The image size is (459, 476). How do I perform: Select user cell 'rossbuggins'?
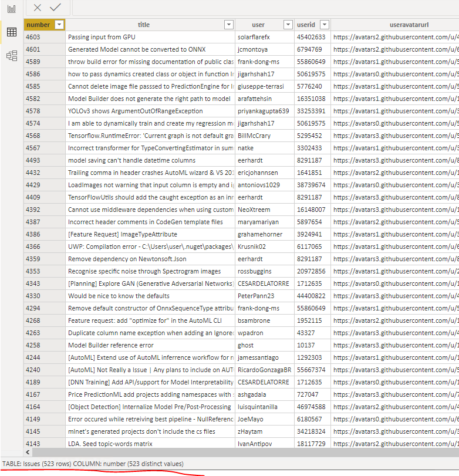264,271
